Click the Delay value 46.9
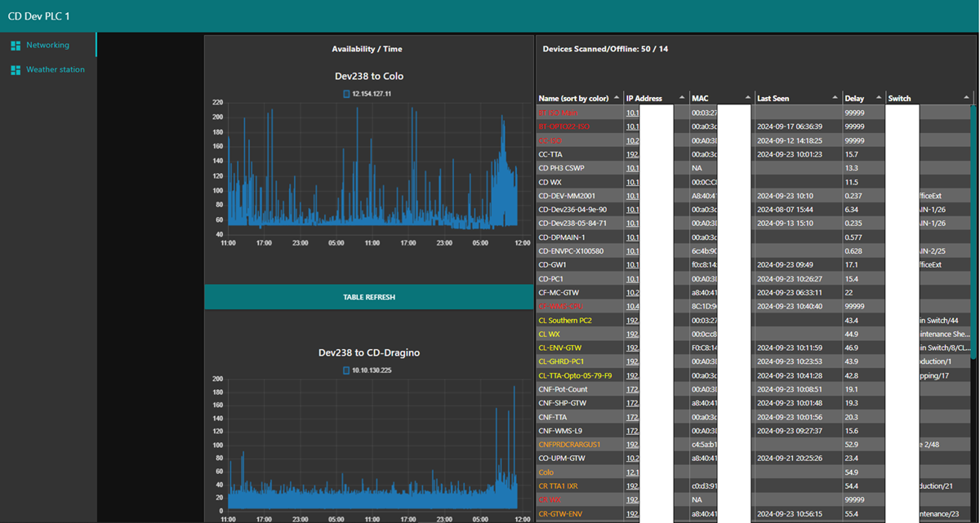Viewport: 980px width, 523px height. (852, 348)
